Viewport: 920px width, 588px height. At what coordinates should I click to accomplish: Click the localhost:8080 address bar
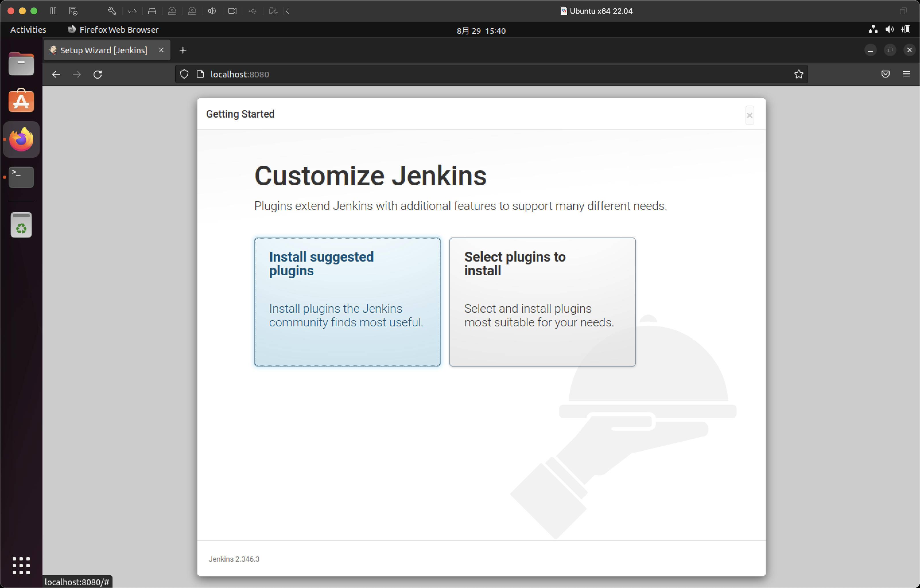[491, 74]
